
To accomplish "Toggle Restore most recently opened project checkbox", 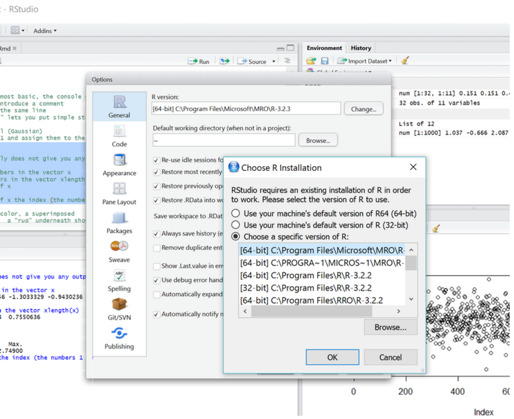I will pos(156,172).
